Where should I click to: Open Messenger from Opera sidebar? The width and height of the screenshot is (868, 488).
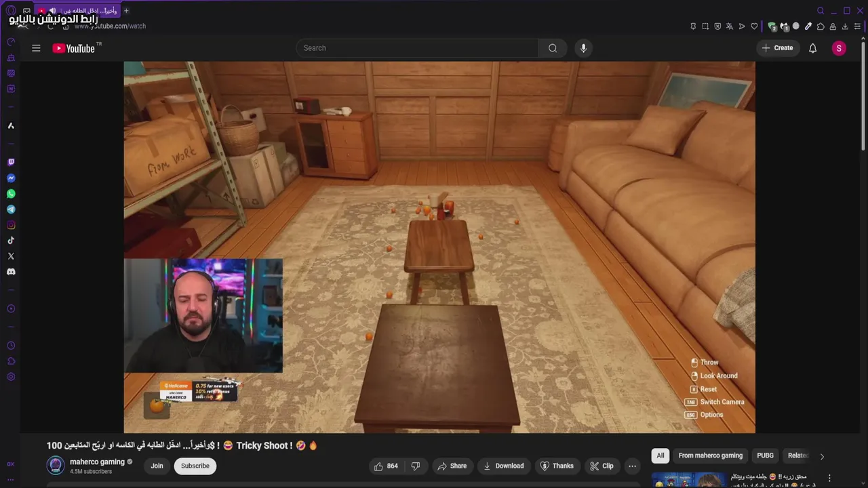point(11,178)
